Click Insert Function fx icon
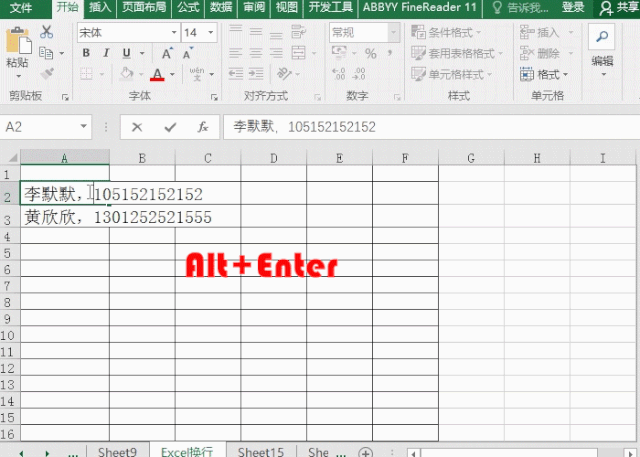 (203, 127)
